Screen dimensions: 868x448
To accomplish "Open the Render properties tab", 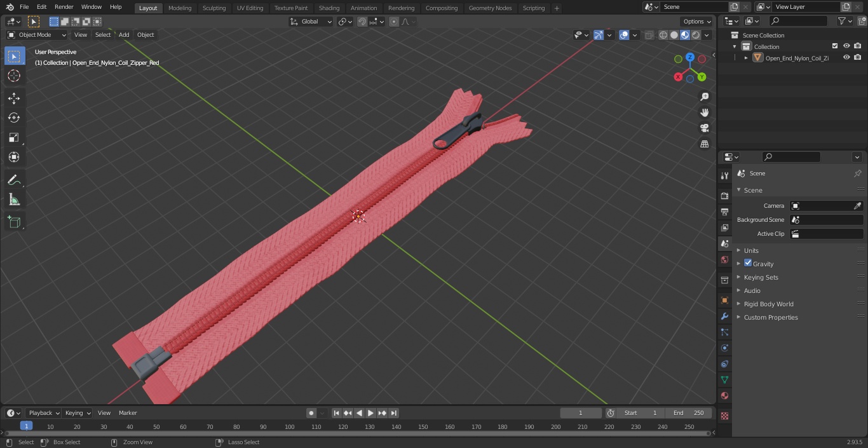I will [724, 196].
